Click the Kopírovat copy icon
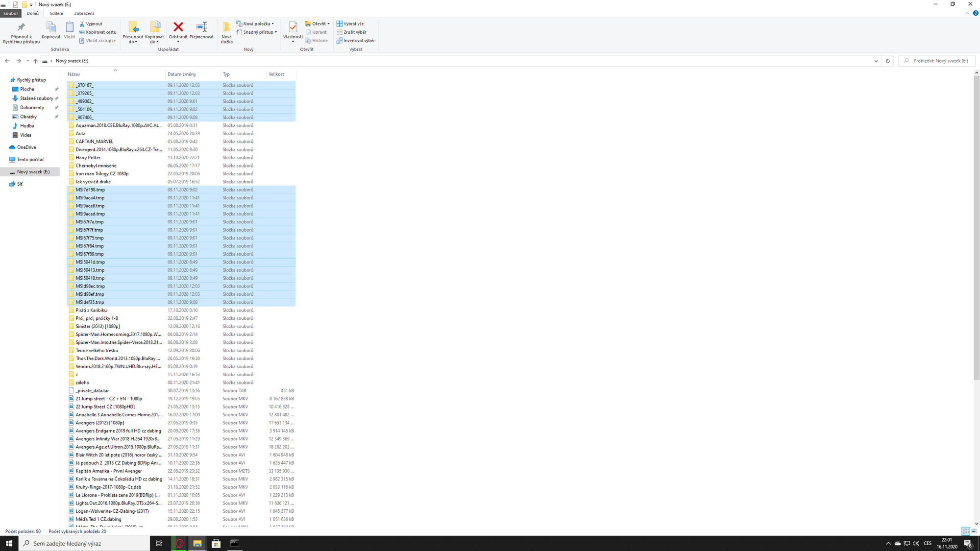This screenshot has width=980, height=551. coord(51,30)
